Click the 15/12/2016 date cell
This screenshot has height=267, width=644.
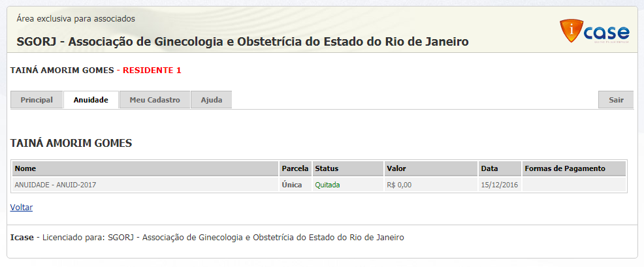498,185
